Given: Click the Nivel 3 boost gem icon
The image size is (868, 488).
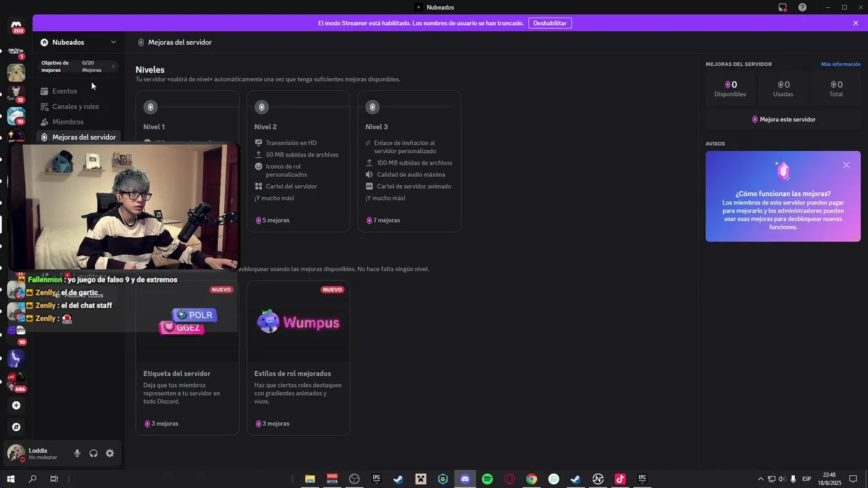Looking at the screenshot, I should pos(372,107).
